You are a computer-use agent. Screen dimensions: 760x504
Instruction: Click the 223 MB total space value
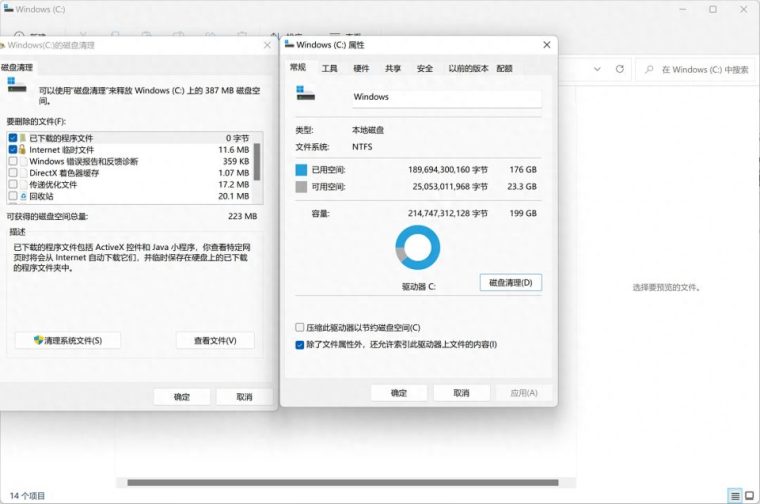point(242,216)
